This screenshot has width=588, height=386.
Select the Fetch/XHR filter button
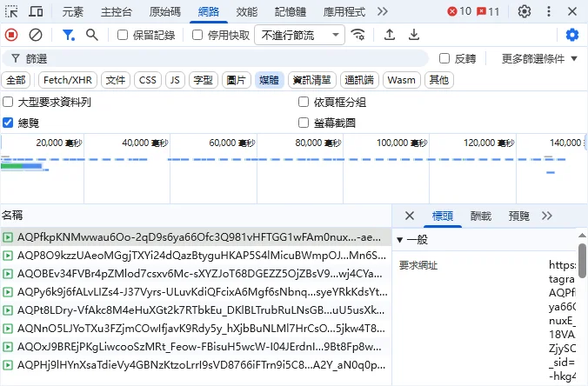pos(69,80)
